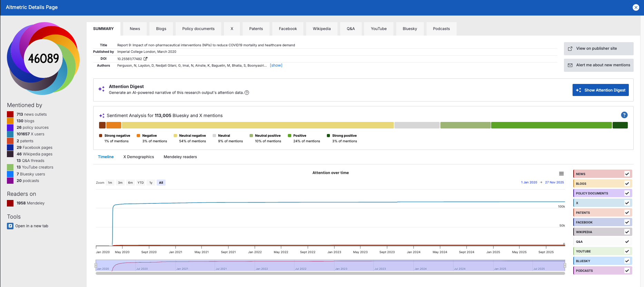Switch to the Policy documents tab
The image size is (644, 287).
pos(198,29)
